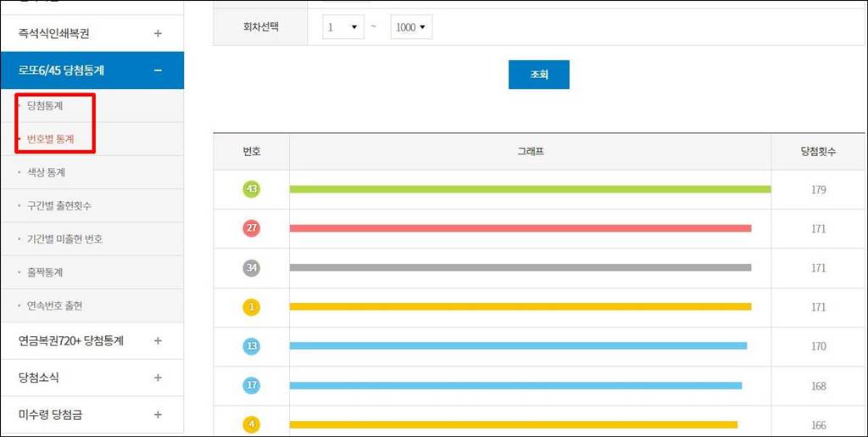Image resolution: width=868 pixels, height=437 pixels.
Task: Open the 구간별 출현횟수 submenu item
Action: 59,206
